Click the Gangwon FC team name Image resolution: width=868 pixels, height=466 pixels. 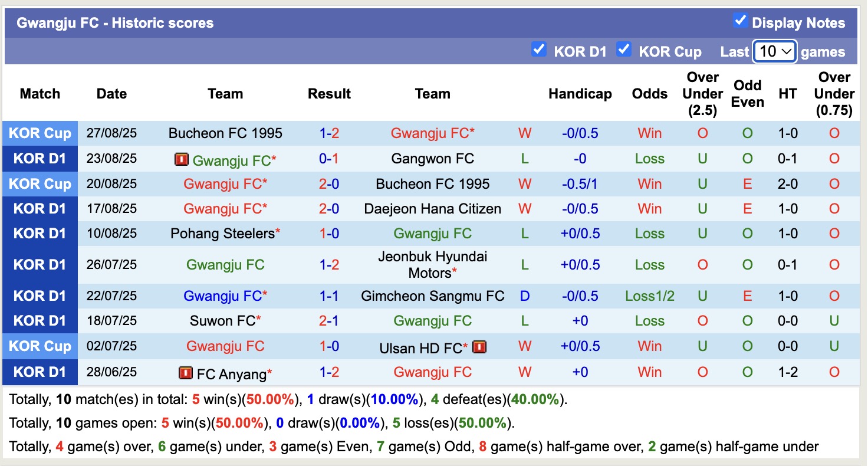(432, 158)
